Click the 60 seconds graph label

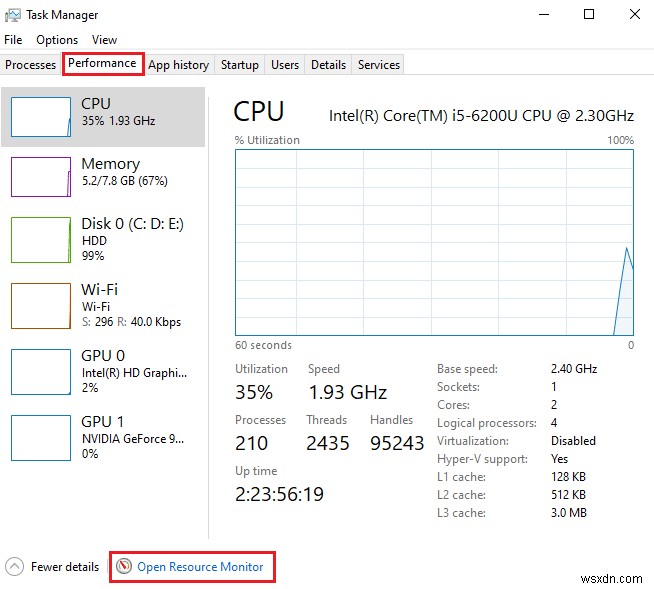tap(263, 345)
